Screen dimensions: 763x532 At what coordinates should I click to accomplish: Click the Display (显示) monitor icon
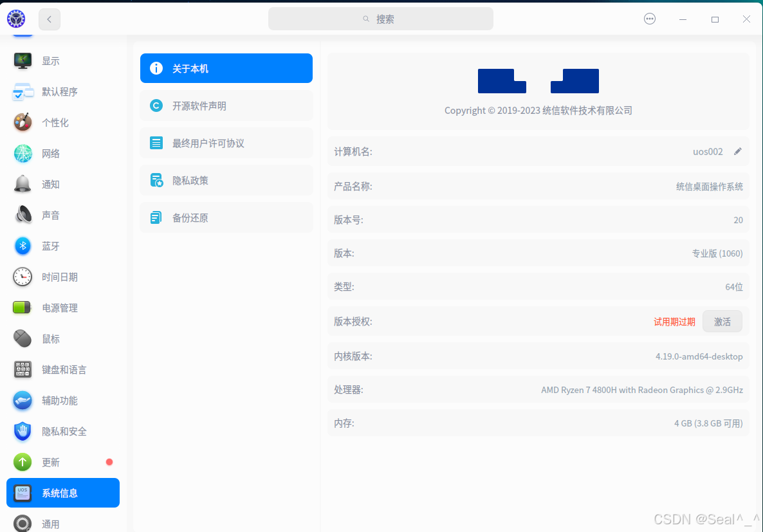click(23, 61)
